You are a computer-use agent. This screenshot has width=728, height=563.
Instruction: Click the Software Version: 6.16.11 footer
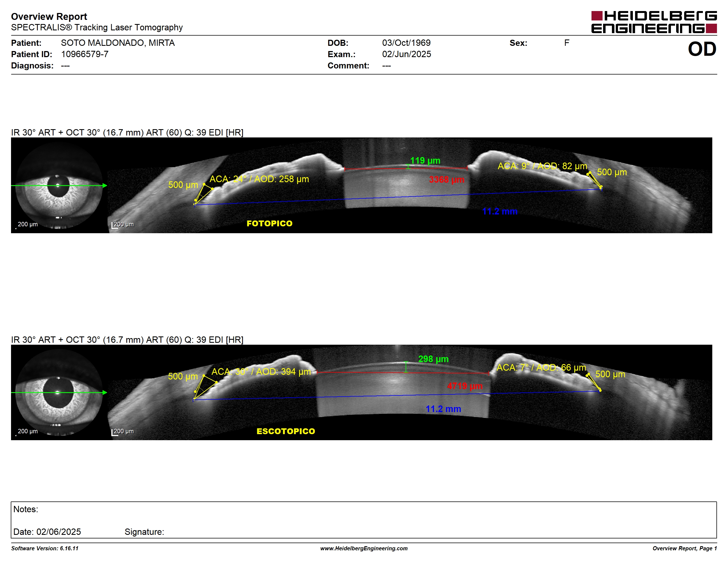coord(45,548)
